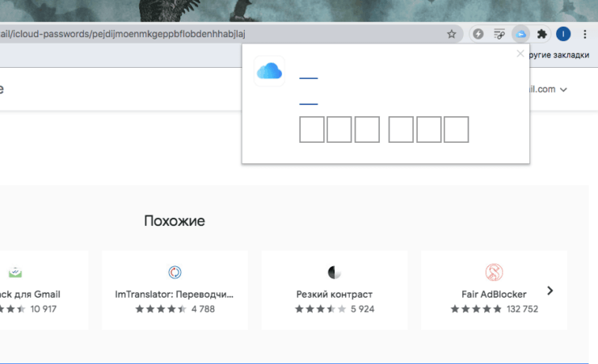Open the iCloud Passwords extension icon

click(521, 34)
